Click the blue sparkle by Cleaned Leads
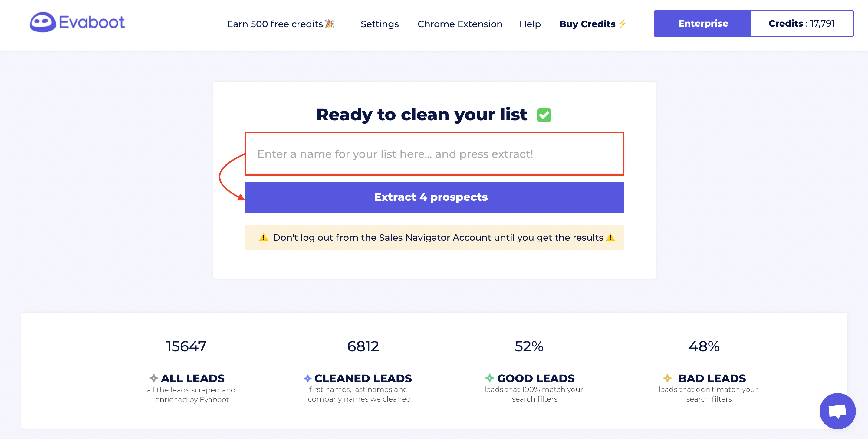 307,378
